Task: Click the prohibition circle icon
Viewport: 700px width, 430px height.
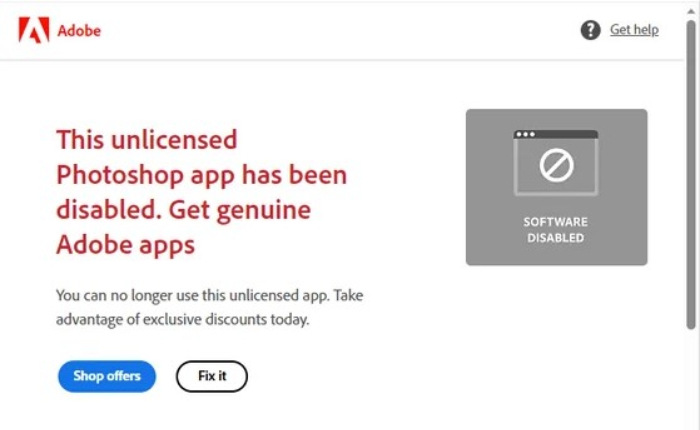Action: point(556,165)
